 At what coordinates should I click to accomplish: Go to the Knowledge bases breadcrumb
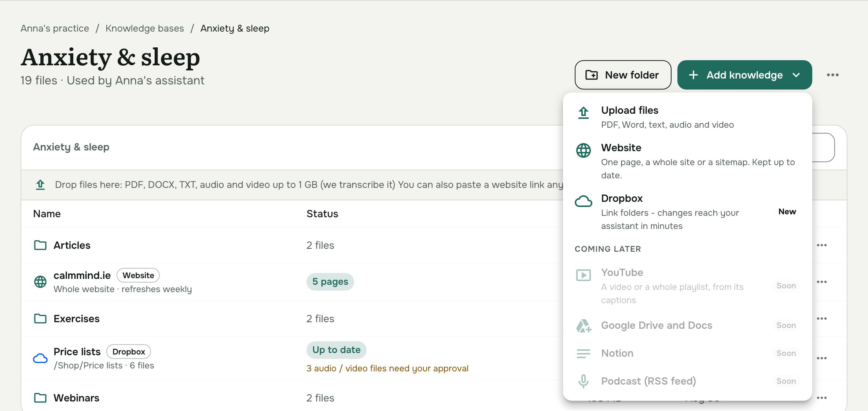[145, 28]
